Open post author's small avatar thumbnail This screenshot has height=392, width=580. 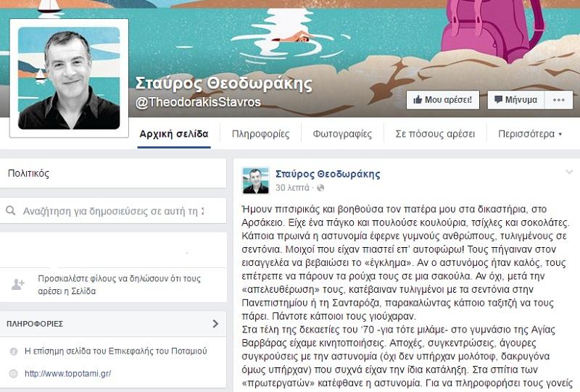coord(256,180)
